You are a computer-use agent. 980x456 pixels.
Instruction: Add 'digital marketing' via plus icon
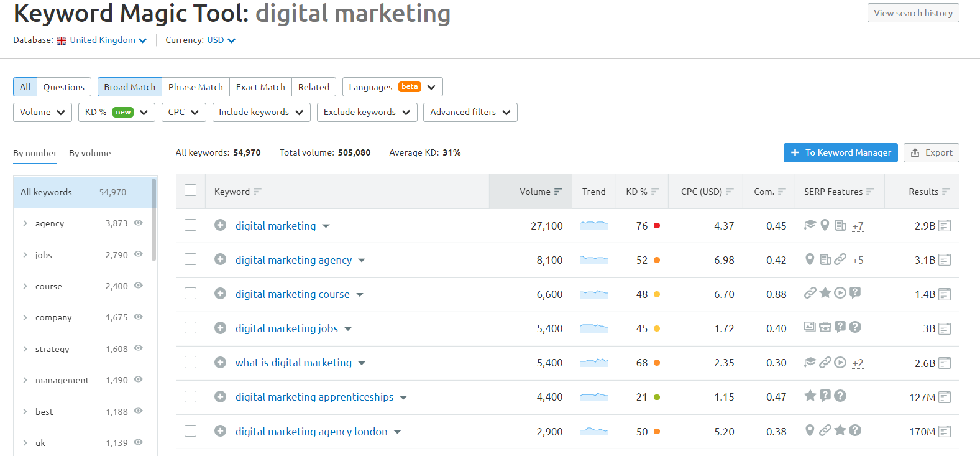[x=220, y=225]
